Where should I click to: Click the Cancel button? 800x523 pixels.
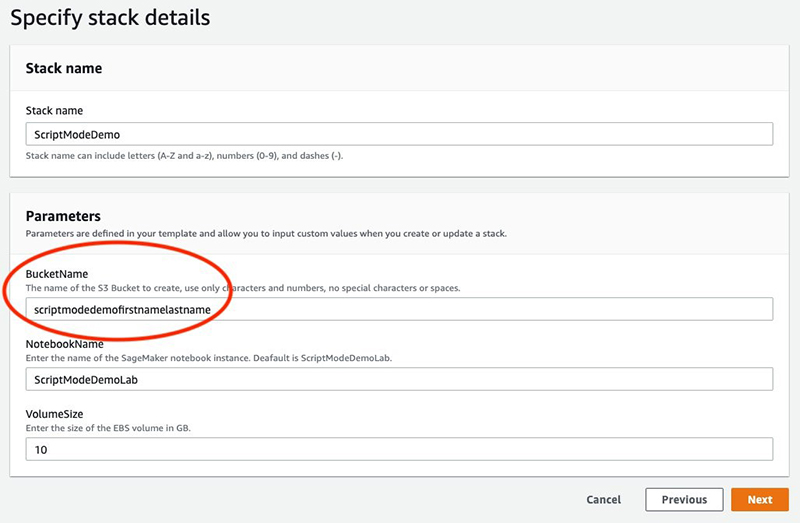point(604,500)
